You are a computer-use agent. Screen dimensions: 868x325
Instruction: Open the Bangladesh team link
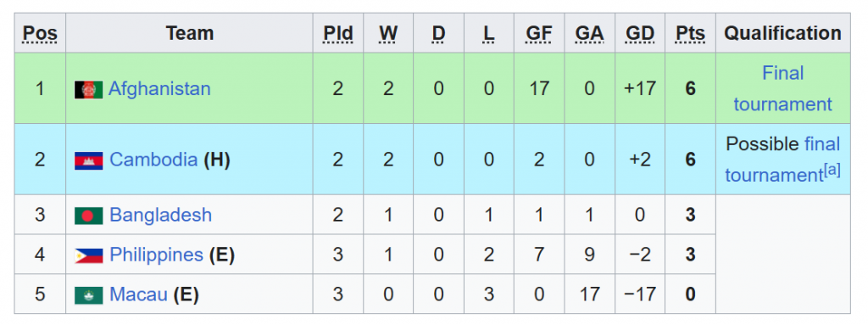coord(160,215)
